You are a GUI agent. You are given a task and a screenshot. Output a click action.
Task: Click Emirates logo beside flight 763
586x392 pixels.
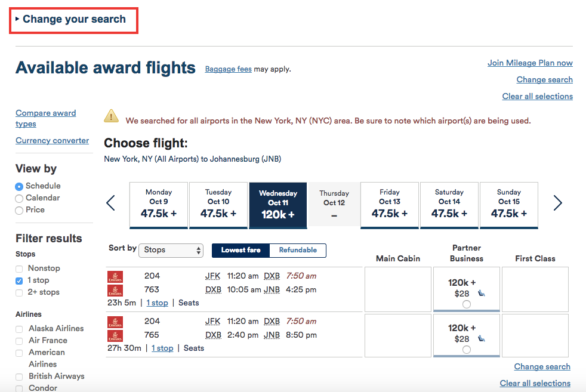point(115,291)
